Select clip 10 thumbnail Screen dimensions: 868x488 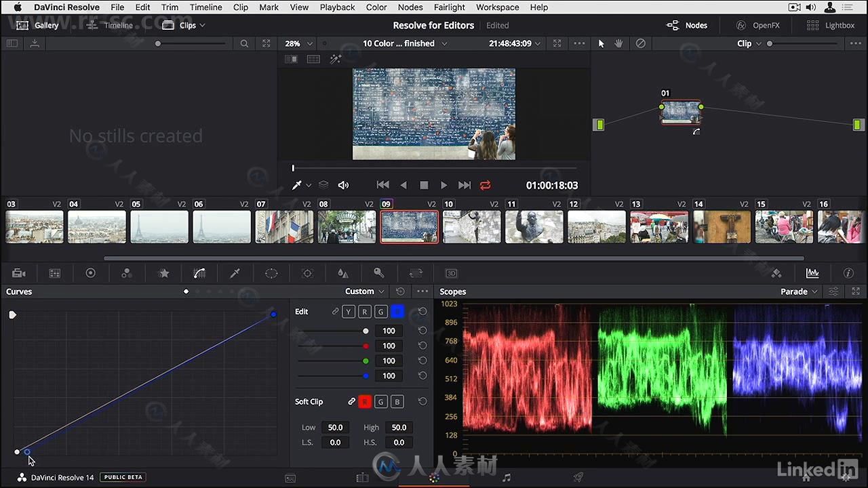(x=472, y=226)
